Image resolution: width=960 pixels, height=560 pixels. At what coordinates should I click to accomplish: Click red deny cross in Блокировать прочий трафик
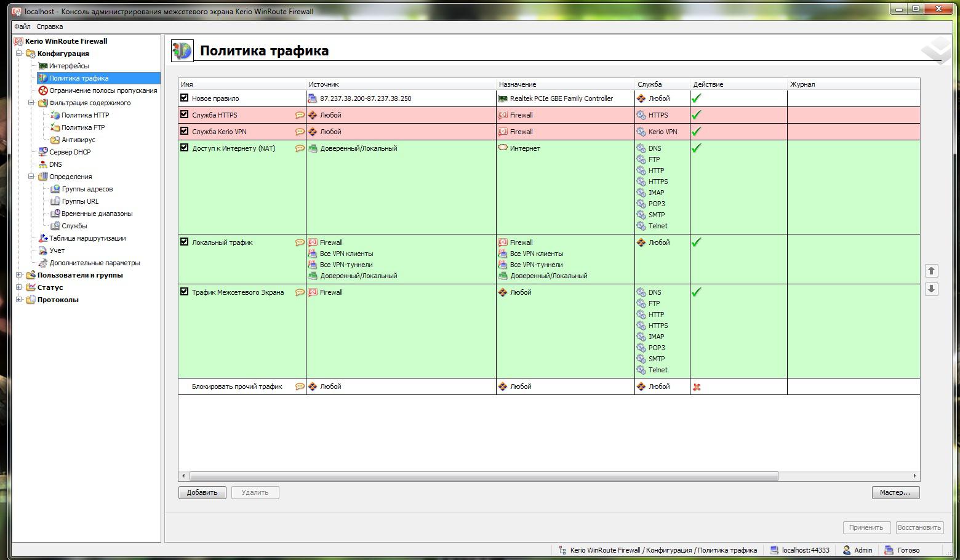click(697, 387)
